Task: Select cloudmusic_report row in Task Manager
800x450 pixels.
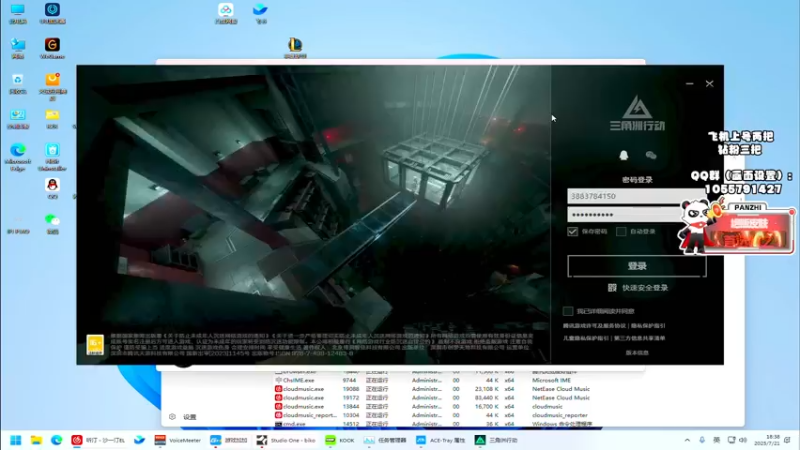Action: pos(433,415)
